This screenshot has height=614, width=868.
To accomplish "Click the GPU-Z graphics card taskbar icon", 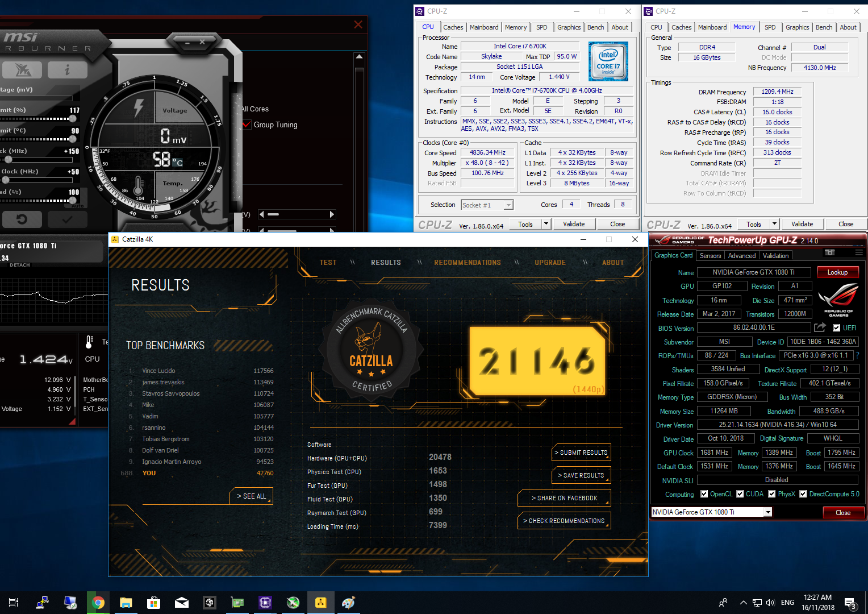I will click(237, 603).
